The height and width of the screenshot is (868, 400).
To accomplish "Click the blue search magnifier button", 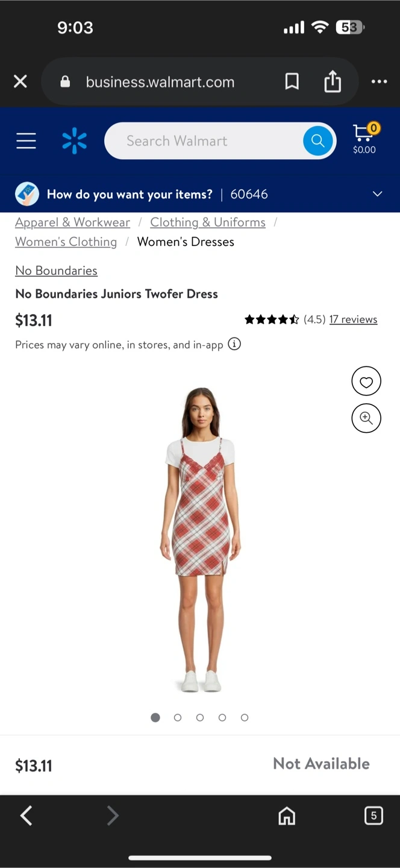I will pyautogui.click(x=318, y=141).
